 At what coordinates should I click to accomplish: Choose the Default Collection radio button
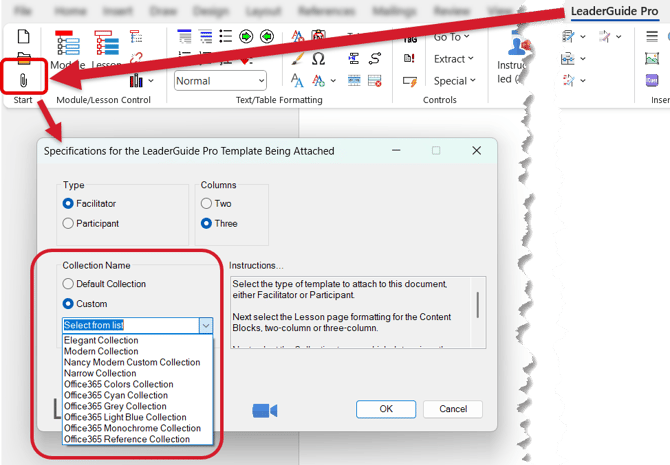click(x=68, y=284)
